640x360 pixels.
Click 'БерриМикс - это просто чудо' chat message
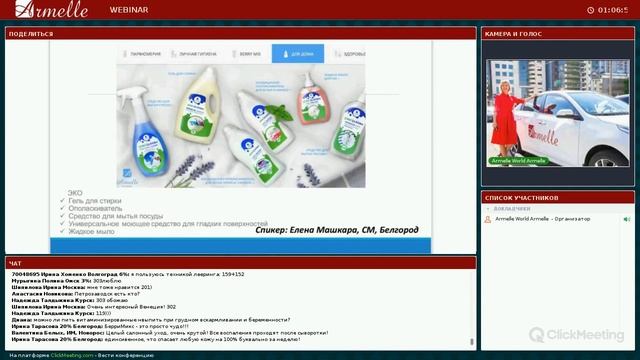point(100,327)
